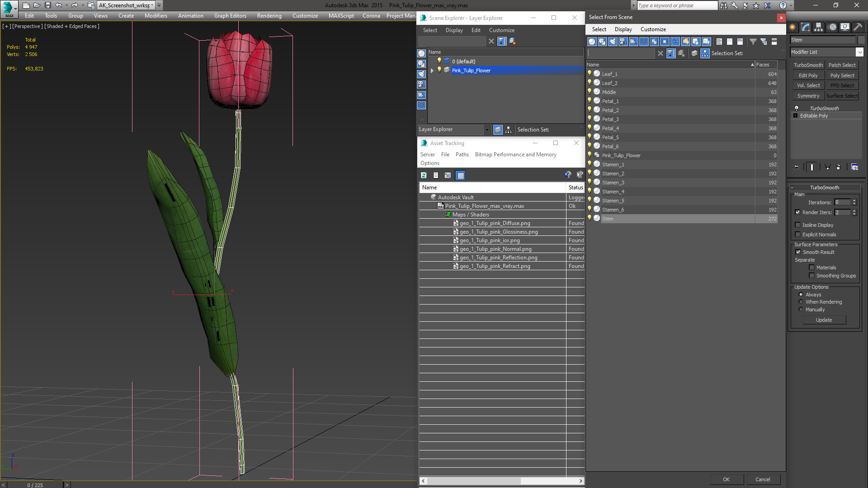Enable the Isoline Display checkbox
868x488 pixels.
(x=797, y=225)
